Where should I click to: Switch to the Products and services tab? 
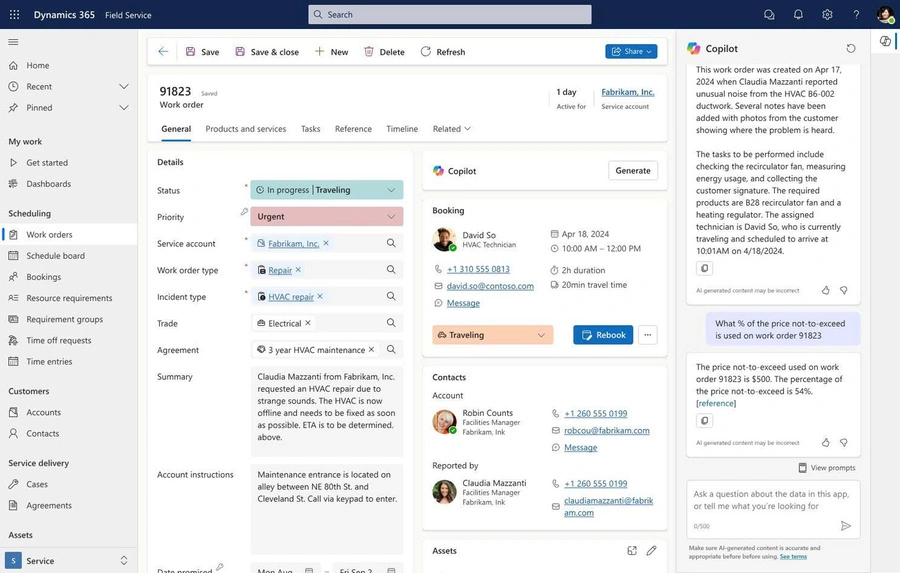point(245,129)
